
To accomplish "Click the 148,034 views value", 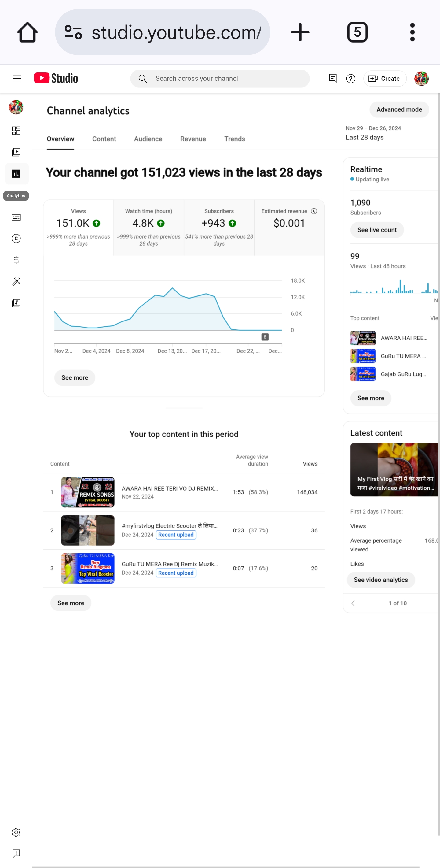I will (x=307, y=492).
